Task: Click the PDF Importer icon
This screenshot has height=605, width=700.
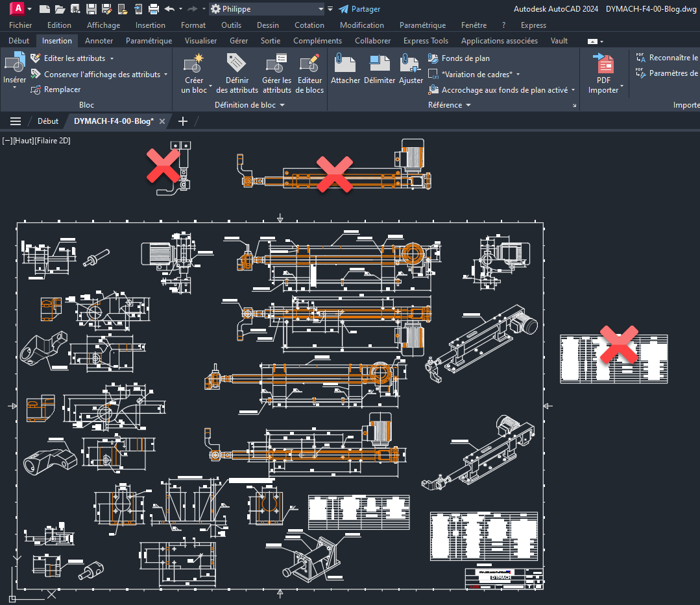Action: (605, 65)
